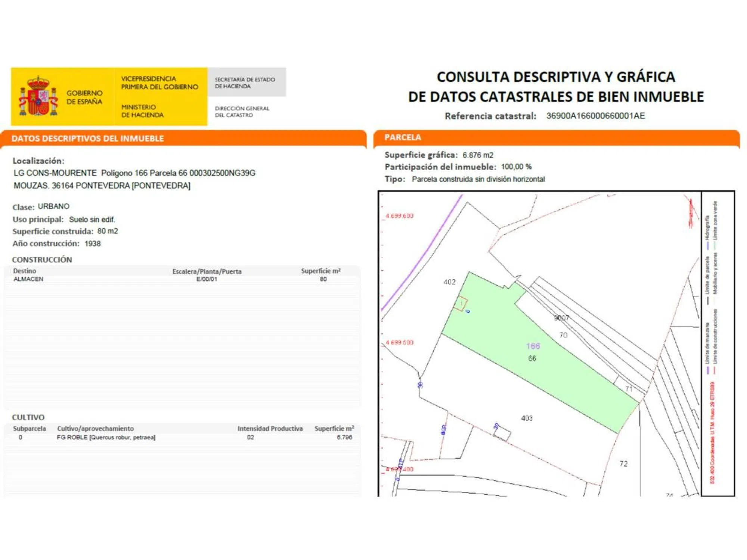Screen dimensions: 747x560
Task: Click the Spanish coat of arms emblem
Action: click(38, 97)
